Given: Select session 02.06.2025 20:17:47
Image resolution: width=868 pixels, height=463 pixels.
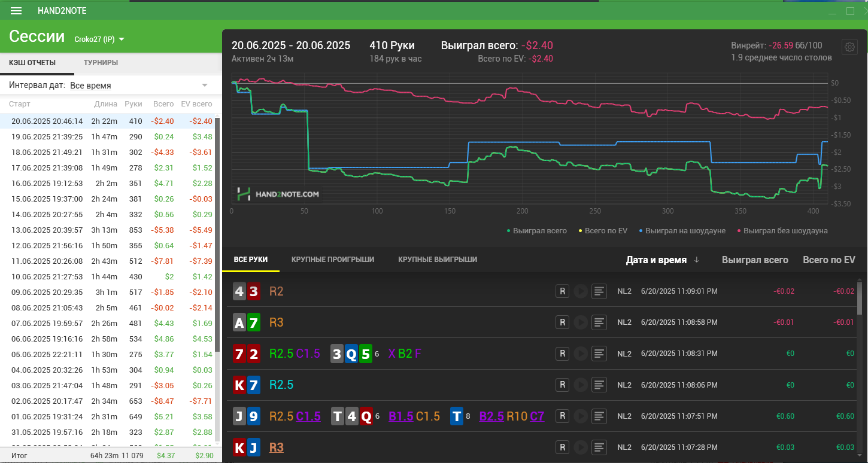Looking at the screenshot, I should [x=107, y=401].
